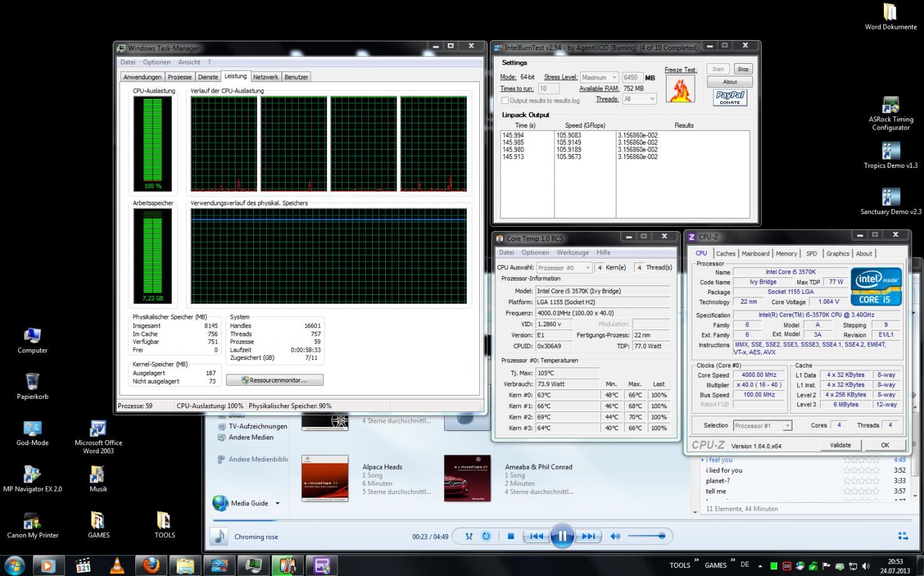Go to the previous track

[x=536, y=536]
